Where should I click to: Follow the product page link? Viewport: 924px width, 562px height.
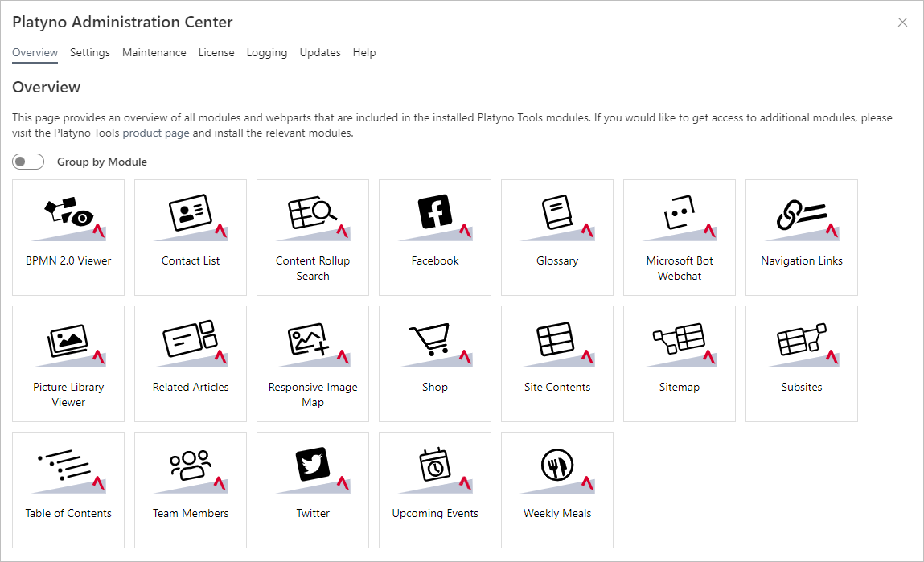(x=156, y=133)
